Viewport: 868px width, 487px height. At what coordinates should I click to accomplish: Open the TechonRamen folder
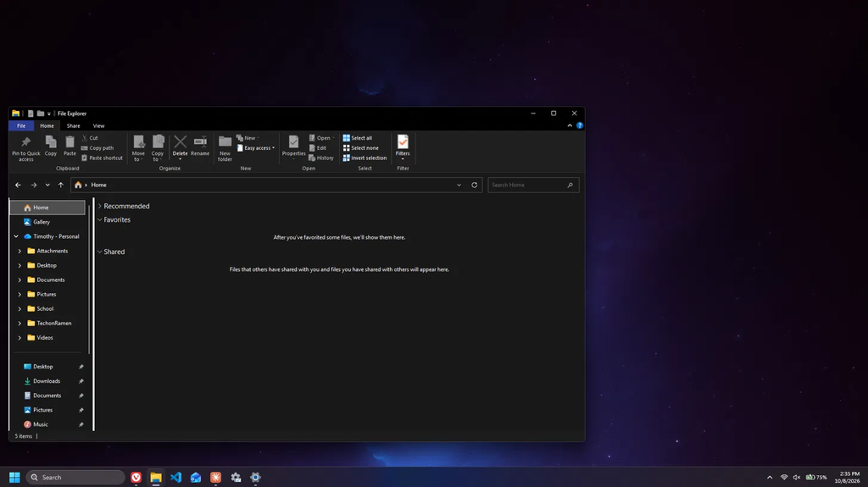pos(48,323)
